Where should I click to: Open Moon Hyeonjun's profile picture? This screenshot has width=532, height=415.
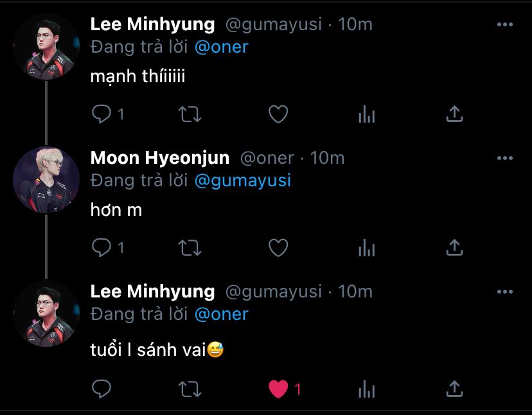(x=46, y=180)
